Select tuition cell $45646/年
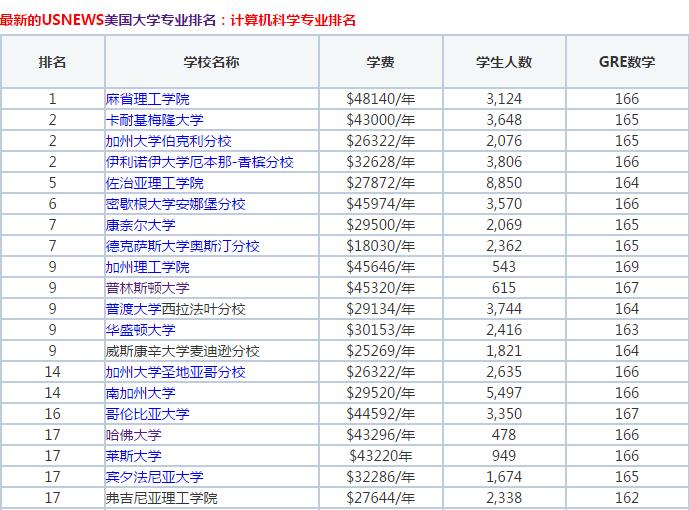 coord(381,267)
